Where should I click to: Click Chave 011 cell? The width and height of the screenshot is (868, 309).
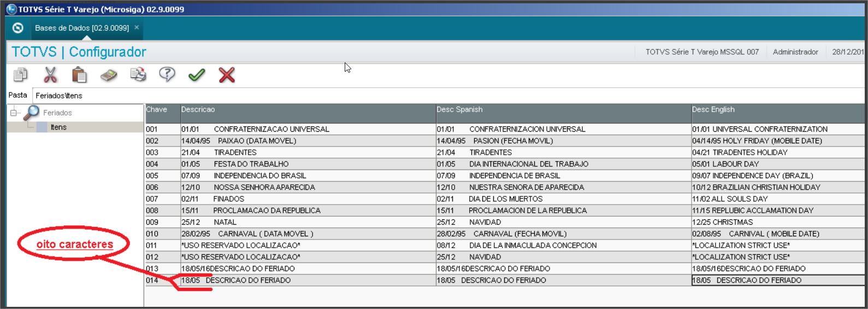click(x=162, y=245)
